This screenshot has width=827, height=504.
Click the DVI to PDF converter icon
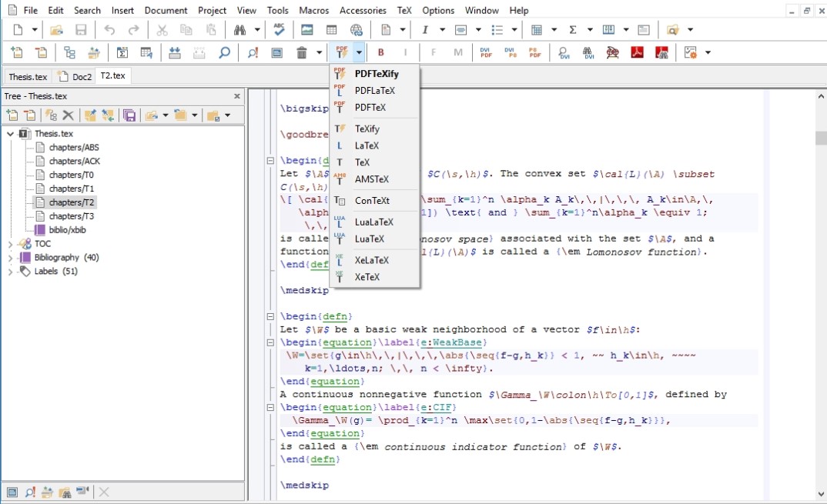(486, 52)
